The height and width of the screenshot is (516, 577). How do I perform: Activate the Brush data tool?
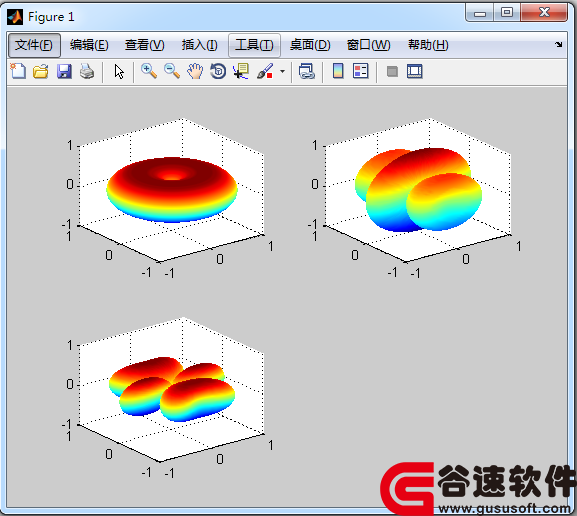[x=265, y=71]
